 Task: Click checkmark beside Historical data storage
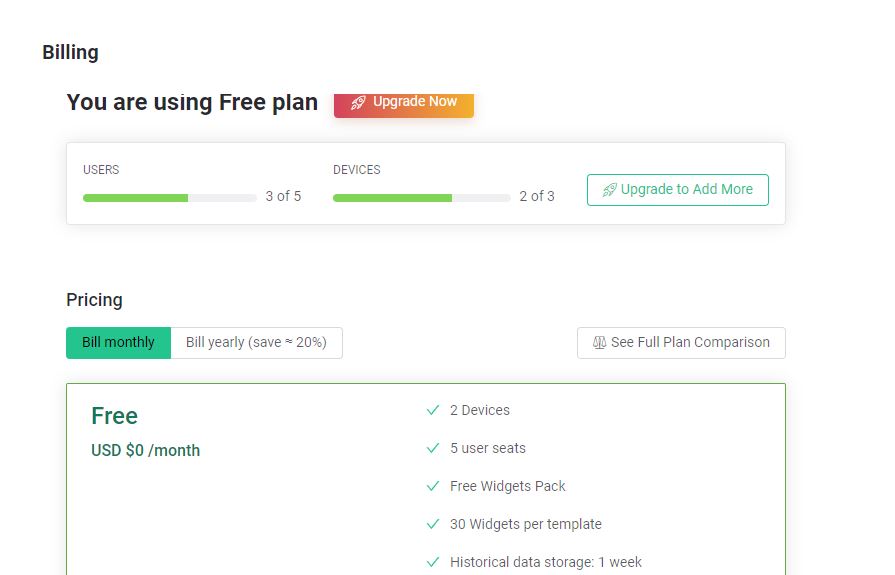(433, 562)
